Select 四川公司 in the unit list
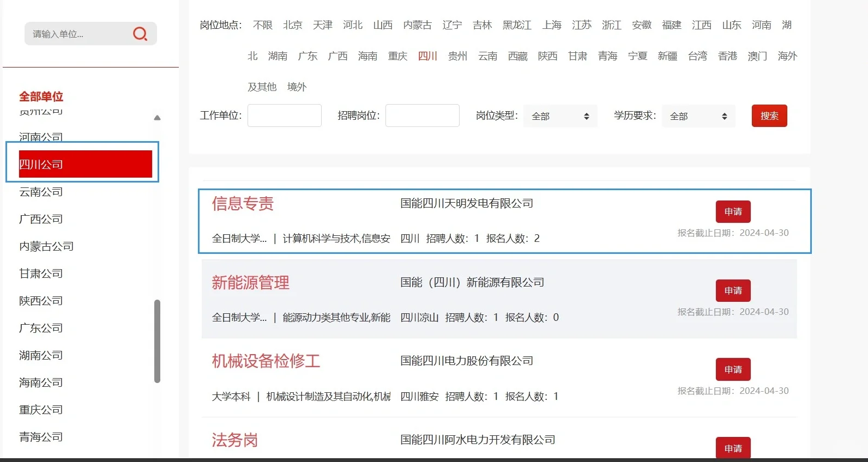 coord(86,164)
